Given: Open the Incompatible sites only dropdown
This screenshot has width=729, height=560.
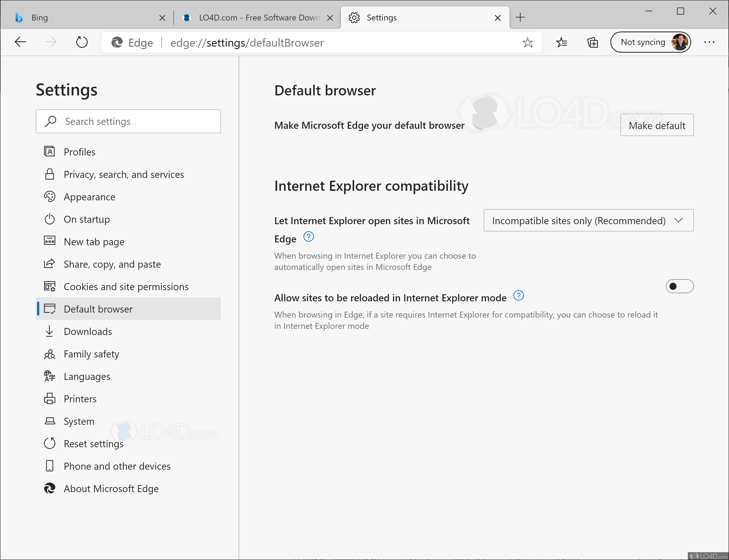Looking at the screenshot, I should point(588,220).
